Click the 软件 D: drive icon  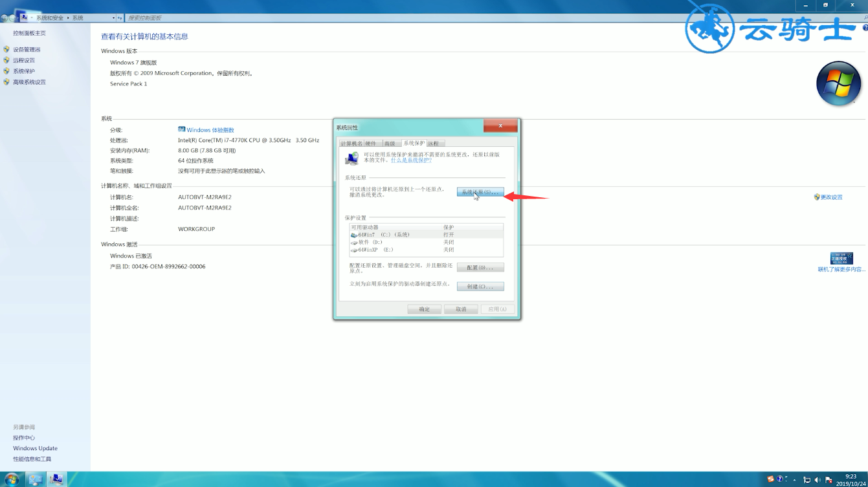coord(354,243)
